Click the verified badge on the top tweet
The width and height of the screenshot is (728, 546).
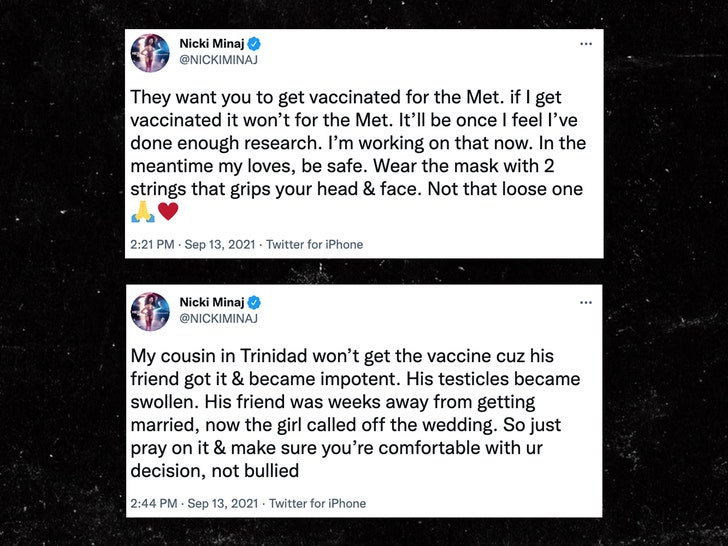click(x=256, y=45)
